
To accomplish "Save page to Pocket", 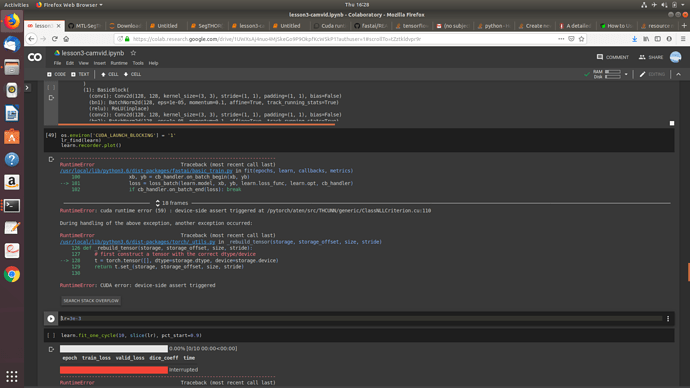I will pos(571,39).
